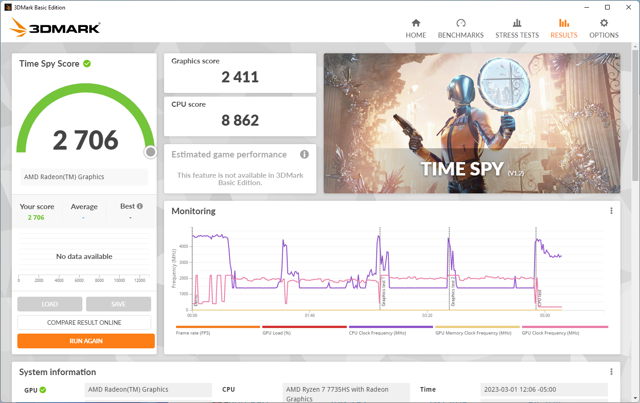Toggle GPU Clock Frequency legend
This screenshot has width=640, height=403.
tap(565, 330)
